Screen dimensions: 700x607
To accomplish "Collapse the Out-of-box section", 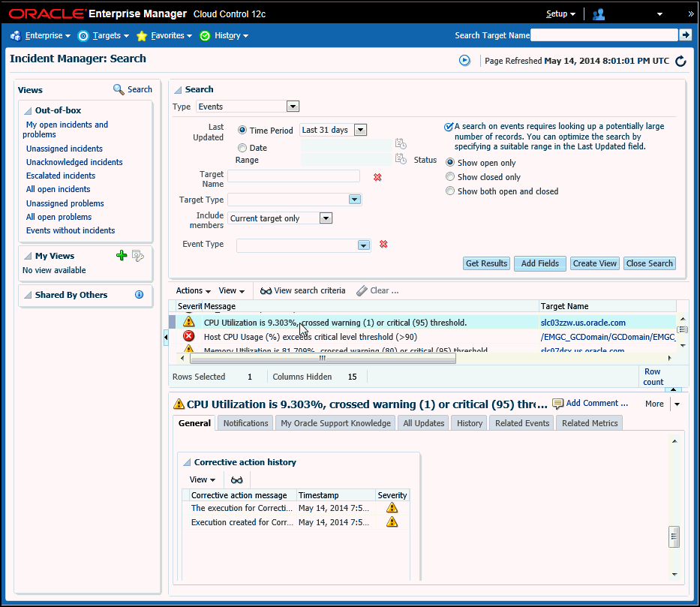I will (x=28, y=111).
